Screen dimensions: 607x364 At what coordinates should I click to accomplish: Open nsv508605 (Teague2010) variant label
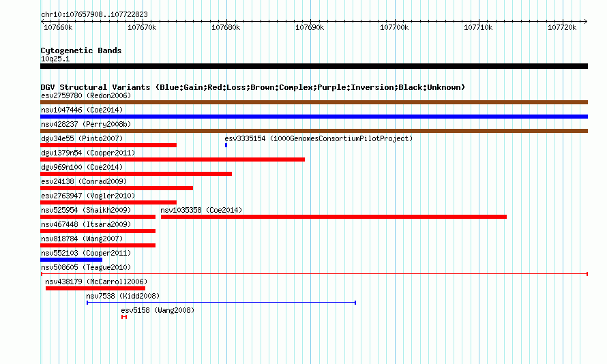pyautogui.click(x=86, y=267)
